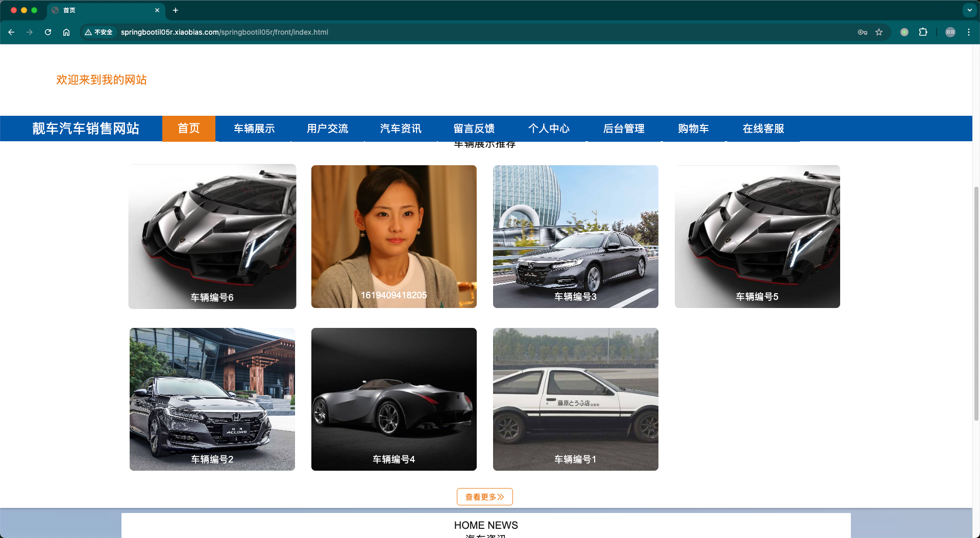Go to 后台管理 from the navbar
This screenshot has height=538, width=980.
click(x=624, y=129)
